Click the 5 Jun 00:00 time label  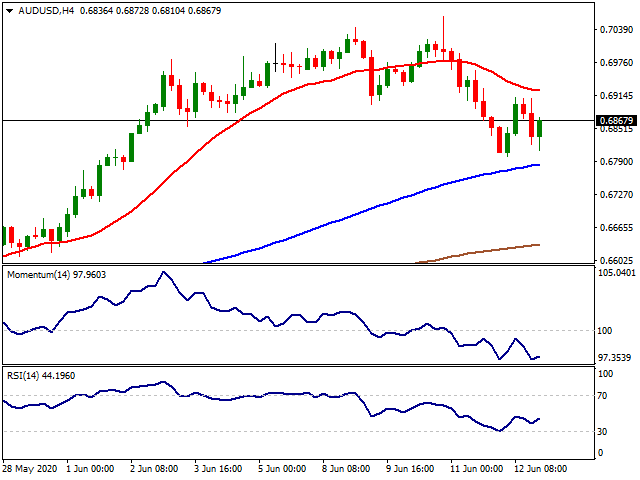[282, 469]
